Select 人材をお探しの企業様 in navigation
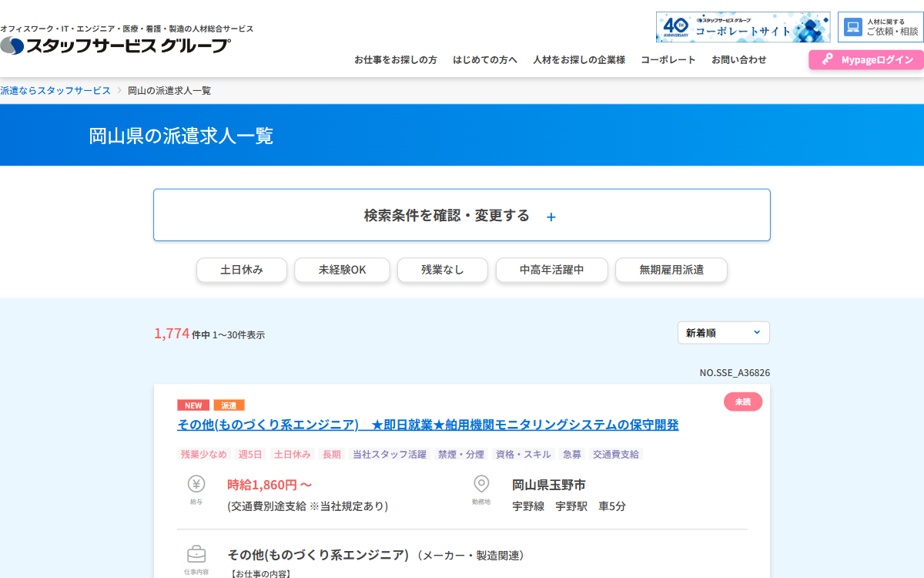 click(x=579, y=59)
